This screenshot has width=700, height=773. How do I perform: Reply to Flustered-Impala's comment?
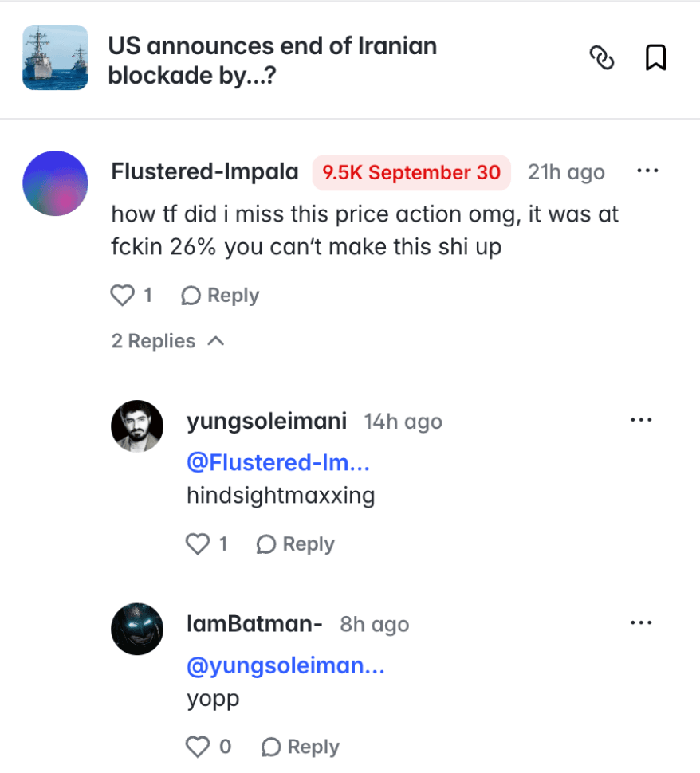tap(220, 296)
